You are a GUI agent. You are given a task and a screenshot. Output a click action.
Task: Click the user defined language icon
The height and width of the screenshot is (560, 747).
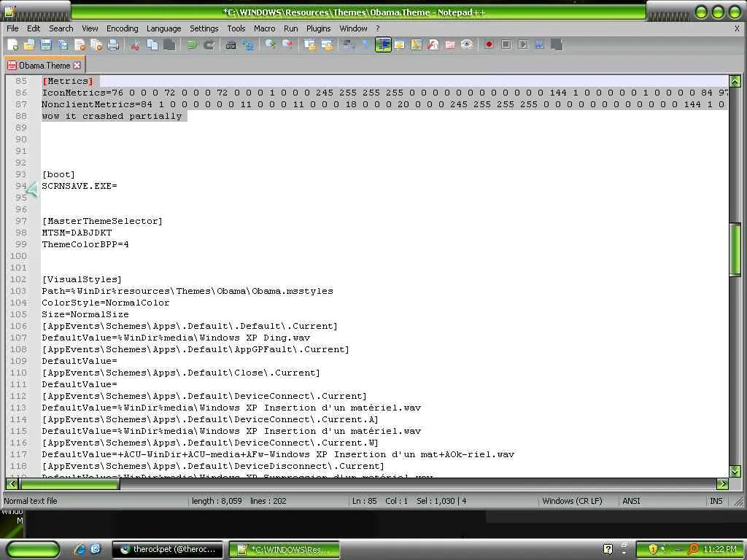[x=399, y=44]
